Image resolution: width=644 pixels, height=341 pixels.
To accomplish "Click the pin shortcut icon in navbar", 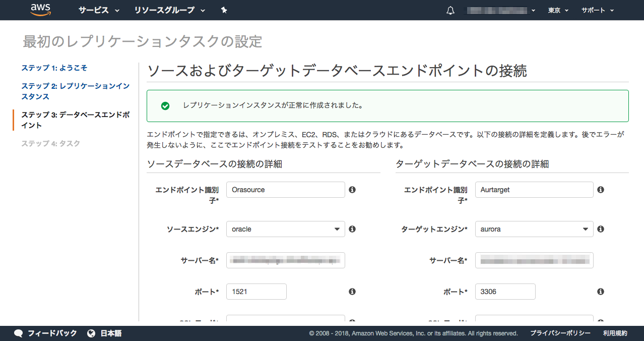I will pyautogui.click(x=224, y=10).
